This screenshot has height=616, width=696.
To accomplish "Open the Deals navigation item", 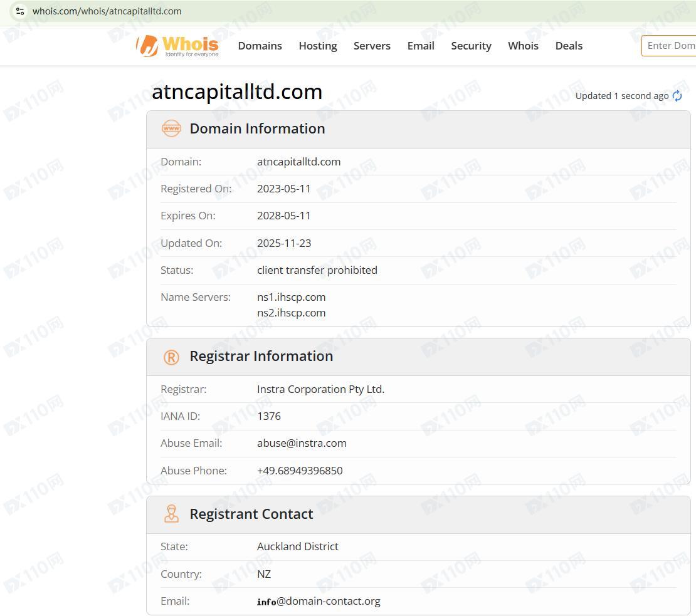I will pos(569,46).
